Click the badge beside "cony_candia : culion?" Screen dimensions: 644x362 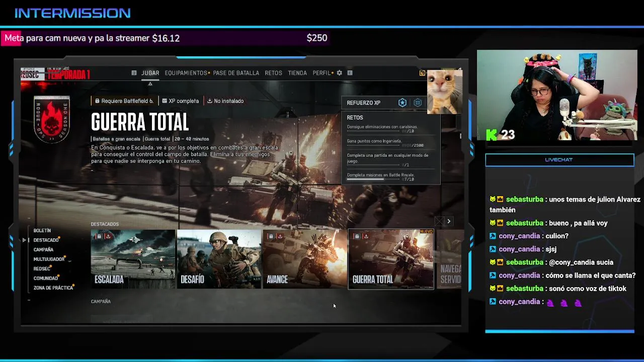coord(493,236)
